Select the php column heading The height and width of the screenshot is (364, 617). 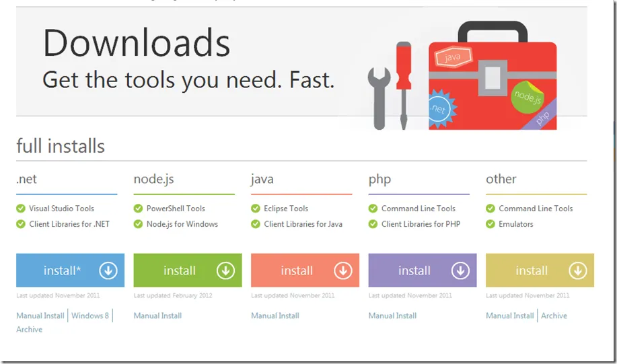point(379,180)
